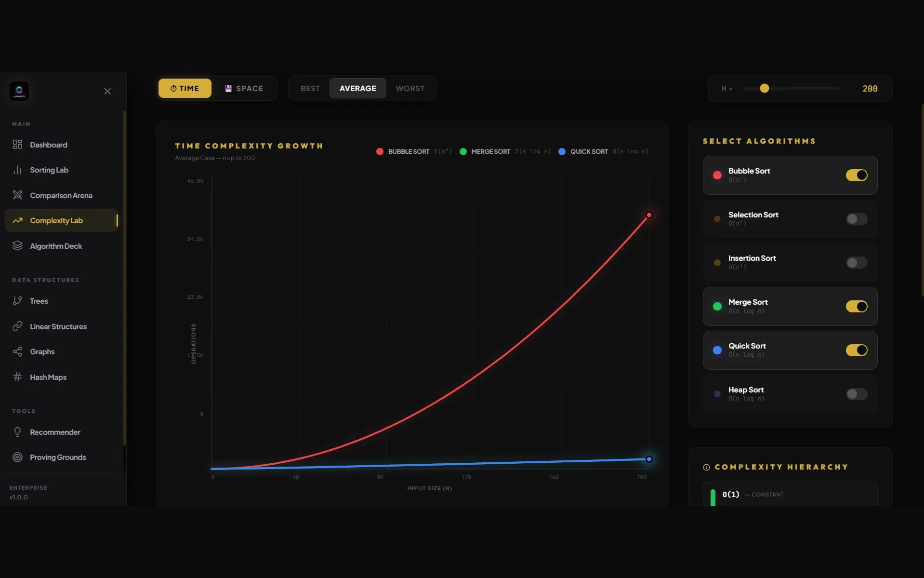This screenshot has width=924, height=578.
Task: Click the Hash Maps hash icon
Action: (17, 377)
